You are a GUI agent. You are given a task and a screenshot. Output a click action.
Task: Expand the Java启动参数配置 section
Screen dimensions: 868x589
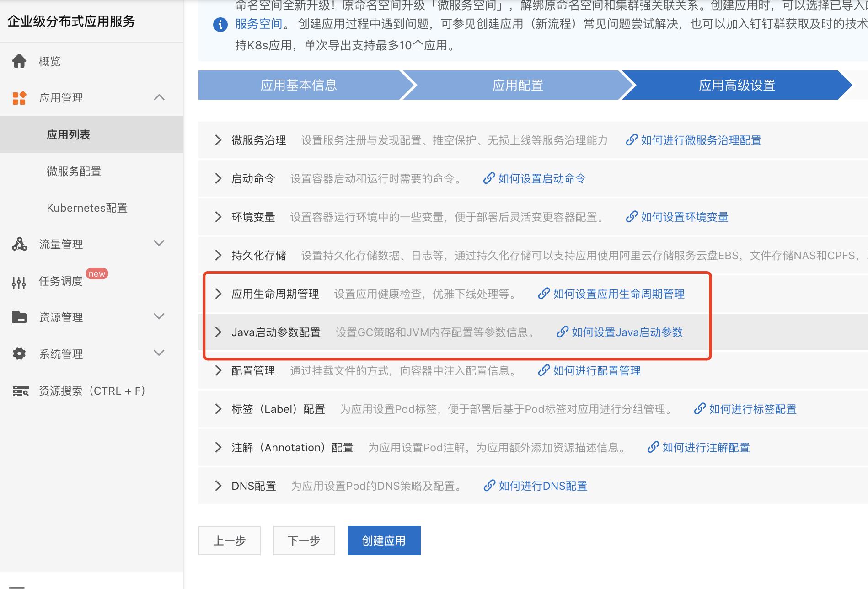click(x=218, y=332)
